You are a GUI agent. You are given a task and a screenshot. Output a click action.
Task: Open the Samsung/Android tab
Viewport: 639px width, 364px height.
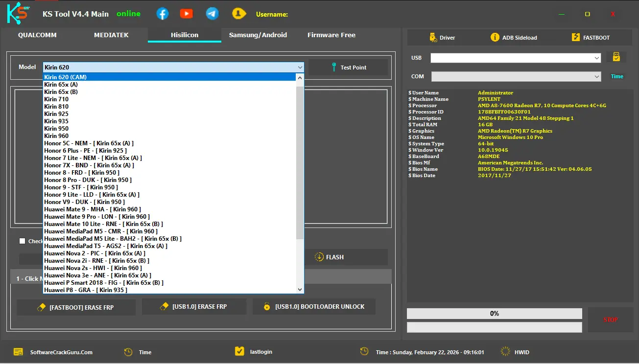coord(258,35)
